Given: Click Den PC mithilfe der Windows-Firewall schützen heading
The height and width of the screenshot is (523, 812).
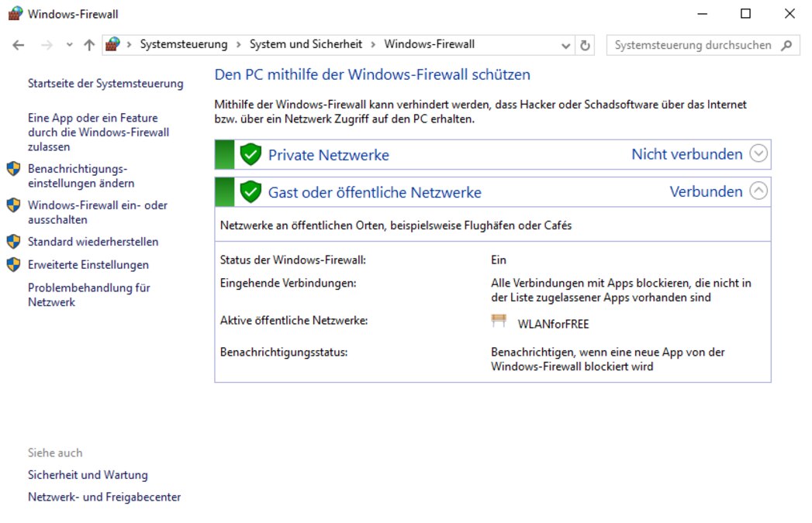Looking at the screenshot, I should [x=372, y=74].
